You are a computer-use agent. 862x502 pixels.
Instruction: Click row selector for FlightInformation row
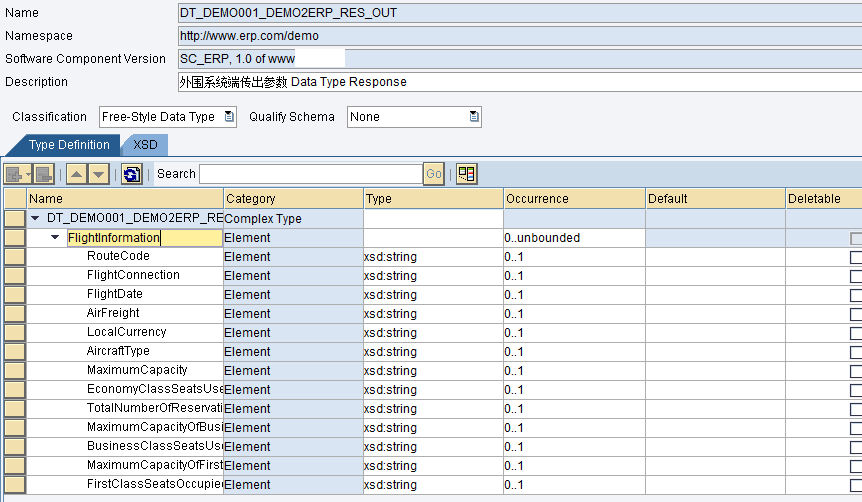[15, 238]
